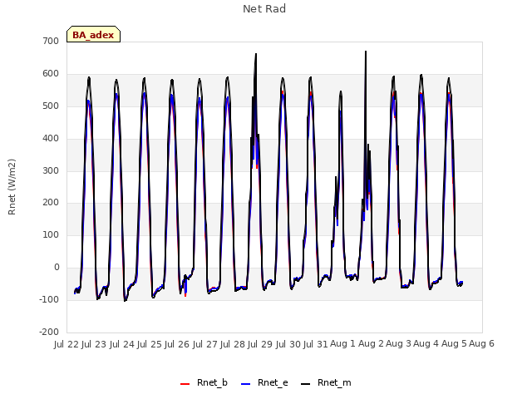
Task: Click the Aug 6 x-axis date label
Action: 481,344
